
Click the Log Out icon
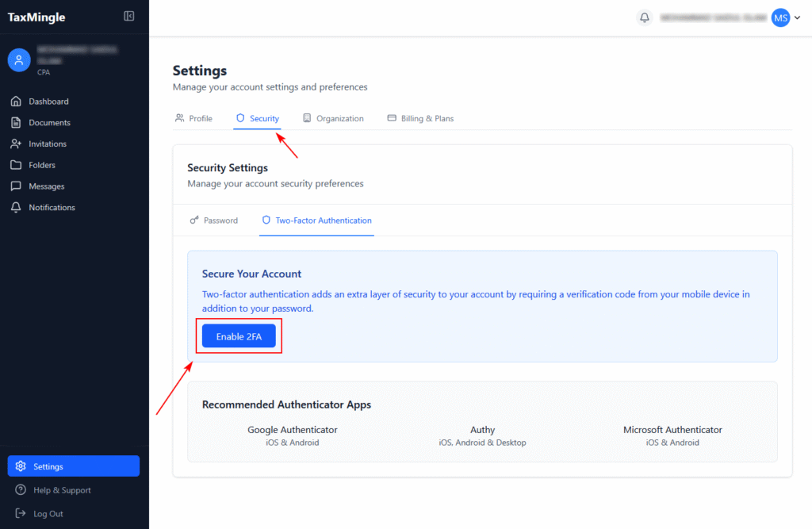click(x=21, y=513)
